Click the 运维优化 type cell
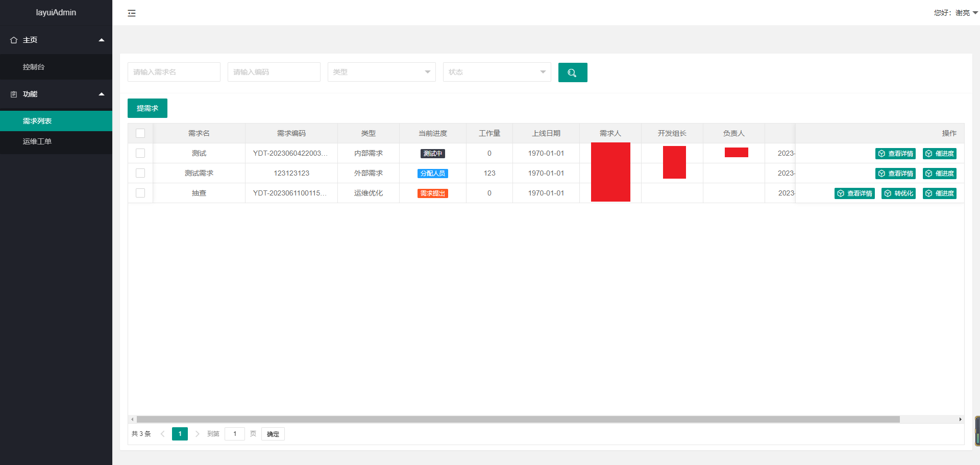Screen dimensions: 980x465 click(369, 193)
